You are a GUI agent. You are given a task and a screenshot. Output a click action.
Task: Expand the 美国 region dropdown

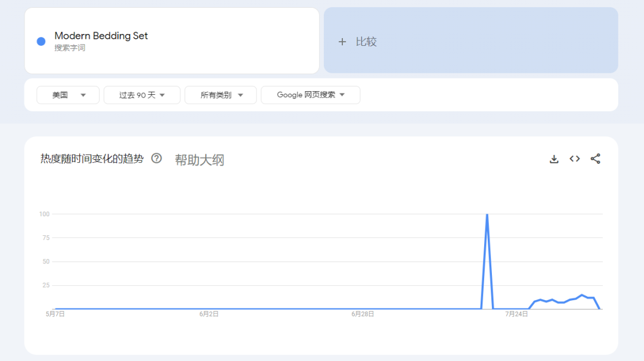pyautogui.click(x=68, y=95)
